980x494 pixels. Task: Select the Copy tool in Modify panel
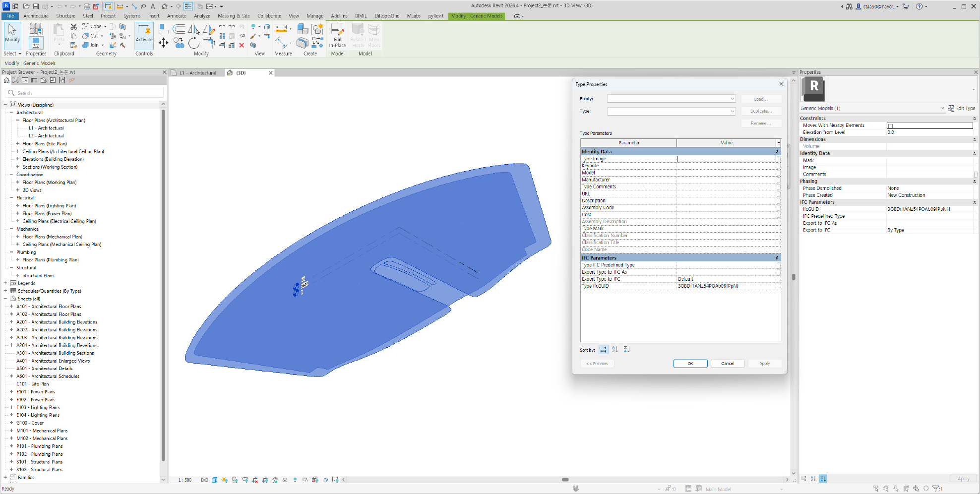pos(179,44)
